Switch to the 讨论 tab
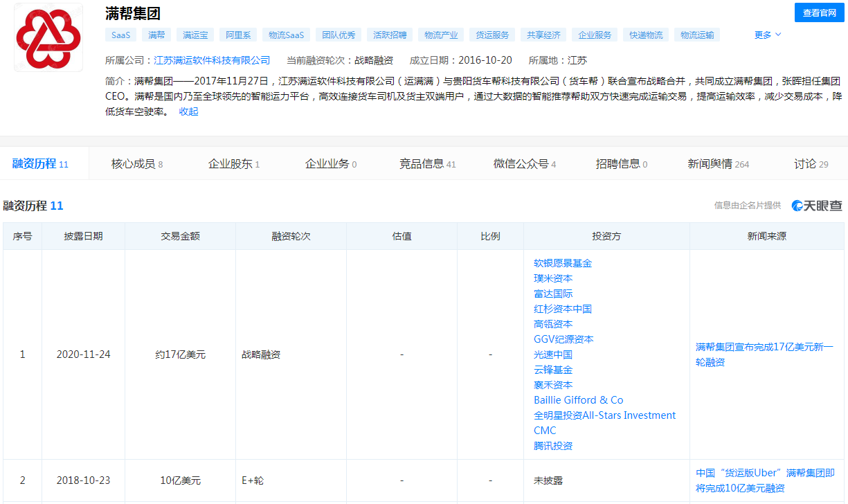The image size is (848, 504). (811, 164)
